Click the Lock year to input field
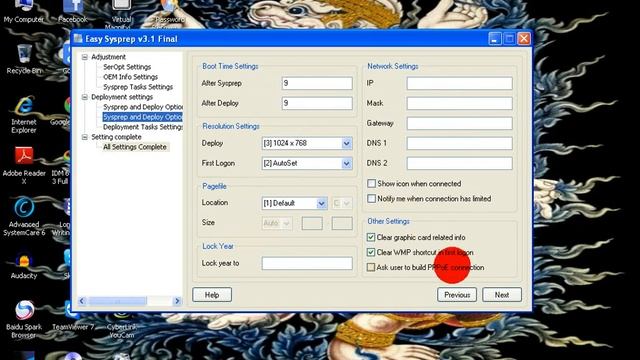 [x=307, y=263]
